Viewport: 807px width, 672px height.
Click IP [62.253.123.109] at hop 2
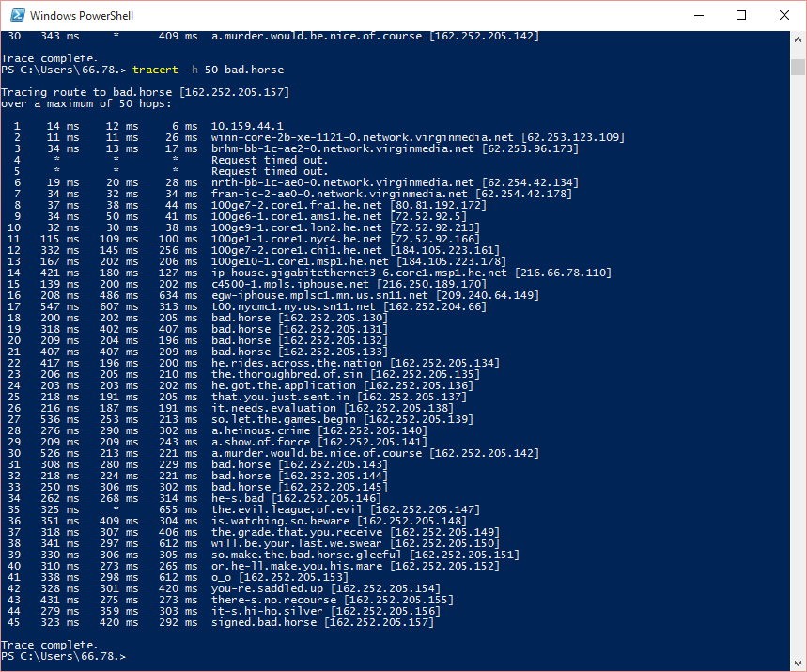click(573, 137)
